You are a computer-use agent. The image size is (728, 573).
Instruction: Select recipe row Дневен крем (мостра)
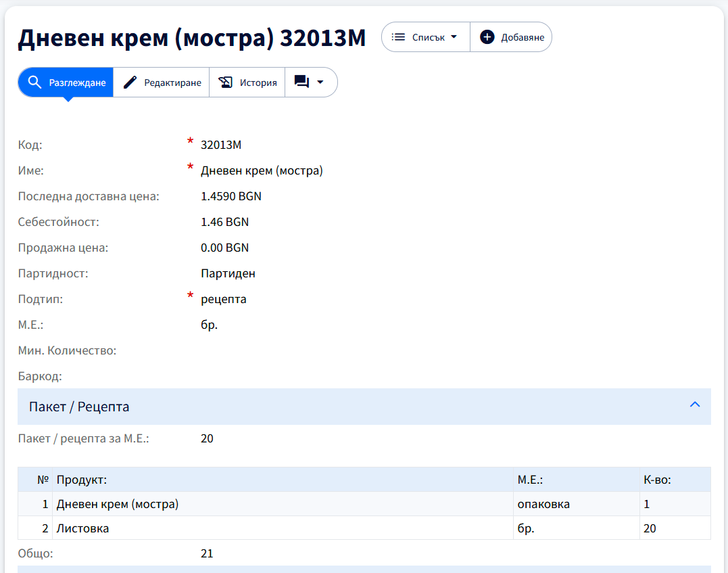[270, 503]
